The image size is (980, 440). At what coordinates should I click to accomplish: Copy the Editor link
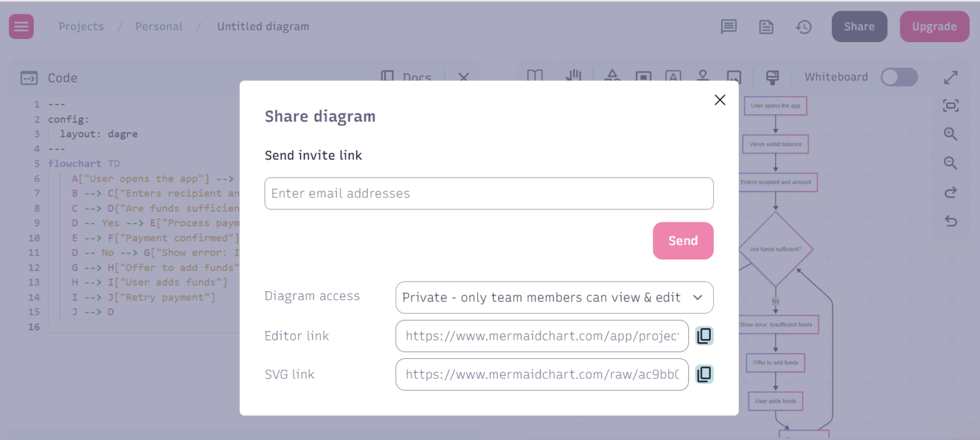click(704, 335)
